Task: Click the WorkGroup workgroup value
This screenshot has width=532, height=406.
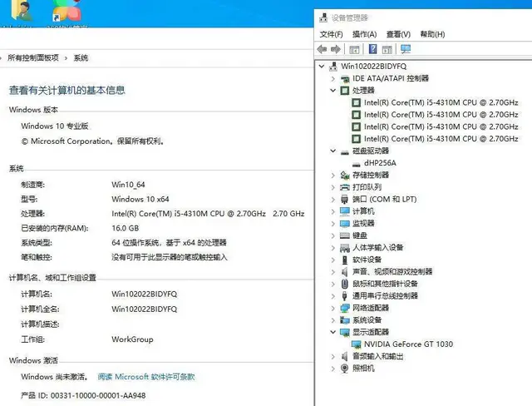Action: tap(132, 339)
